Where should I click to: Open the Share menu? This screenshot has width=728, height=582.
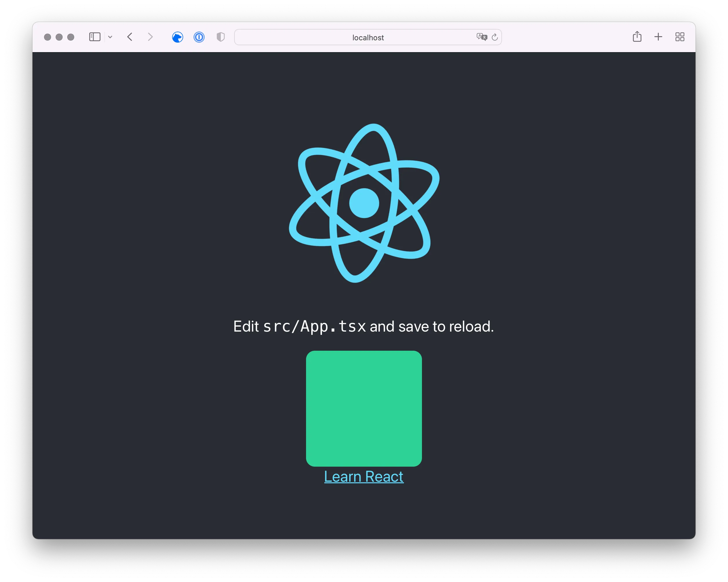637,37
